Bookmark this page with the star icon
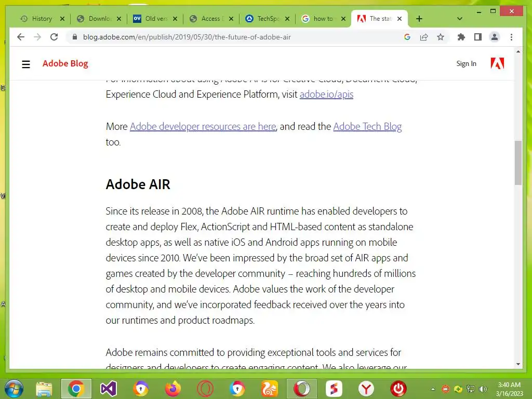 pos(441,37)
